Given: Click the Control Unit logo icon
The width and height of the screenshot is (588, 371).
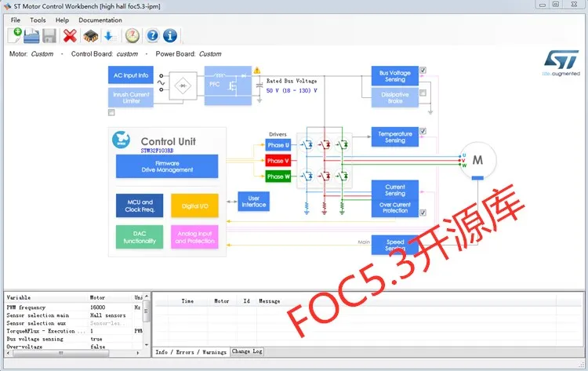Looking at the screenshot, I should coord(121,140).
